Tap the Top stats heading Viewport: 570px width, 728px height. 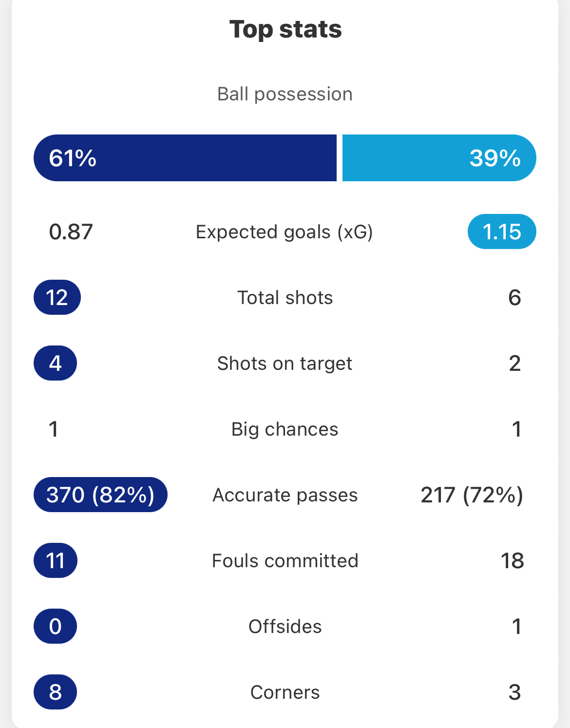[285, 29]
